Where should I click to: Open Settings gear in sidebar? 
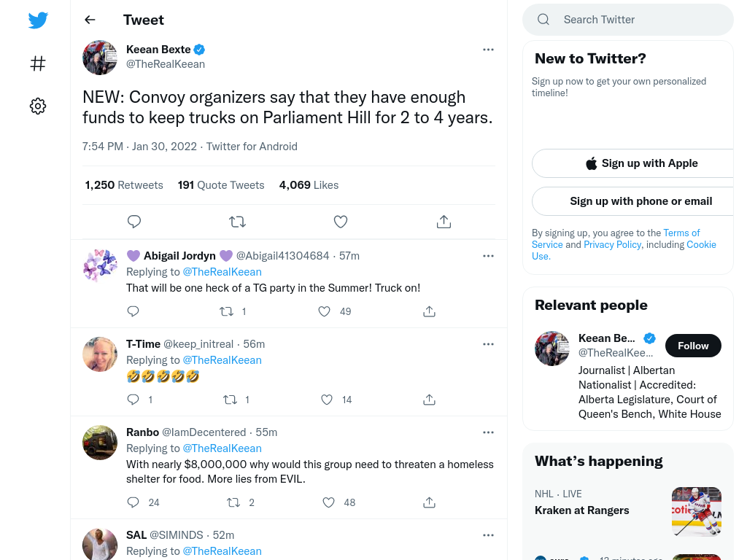click(x=38, y=106)
